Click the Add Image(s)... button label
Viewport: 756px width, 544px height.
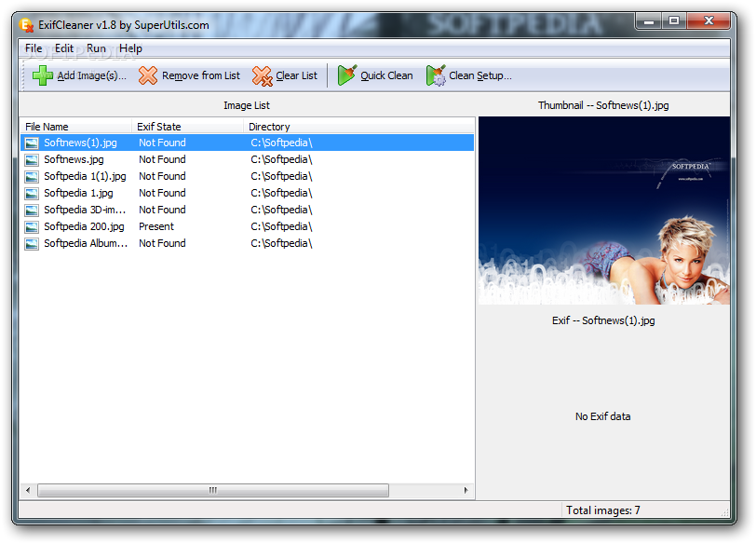(91, 75)
